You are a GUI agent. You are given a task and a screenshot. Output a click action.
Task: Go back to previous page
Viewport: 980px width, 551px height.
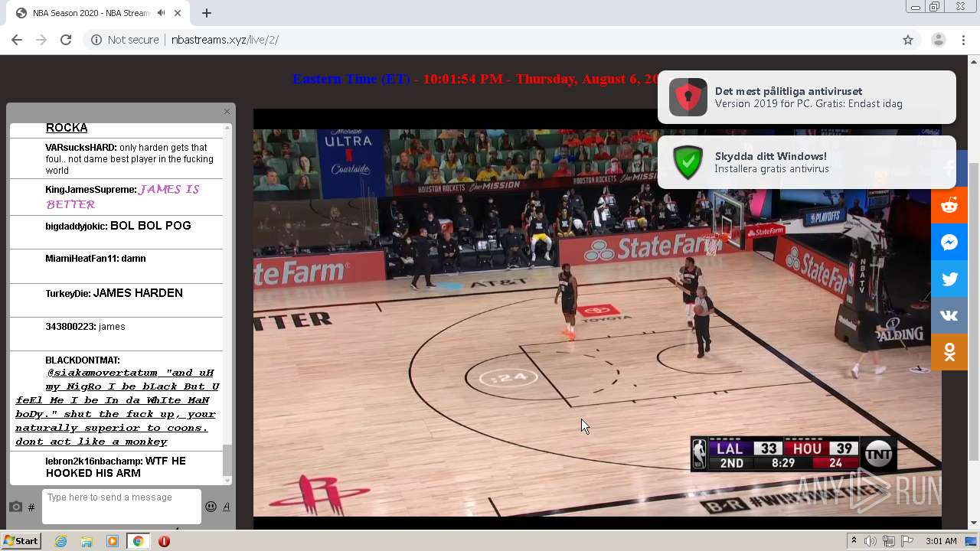(17, 40)
